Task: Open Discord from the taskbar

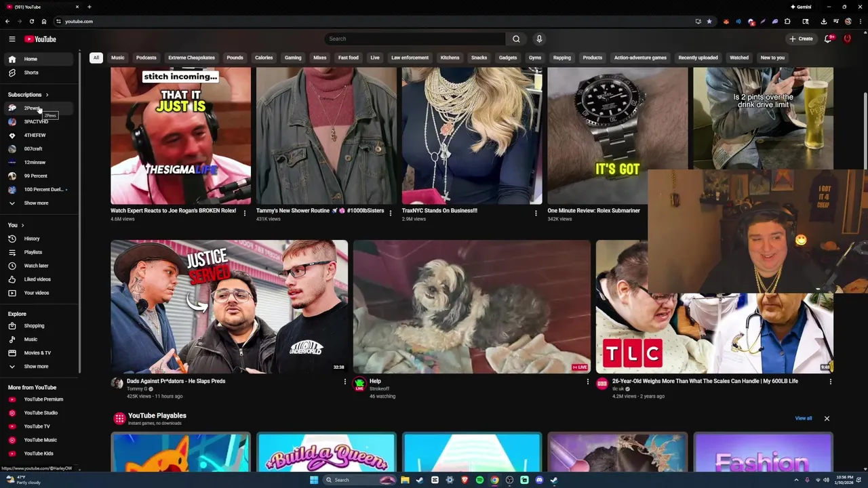Action: (539, 480)
